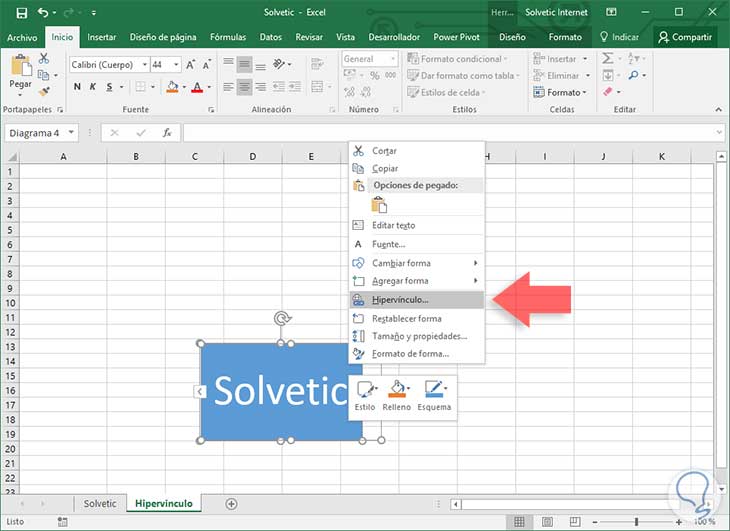Click the percent style icon

tap(374, 75)
